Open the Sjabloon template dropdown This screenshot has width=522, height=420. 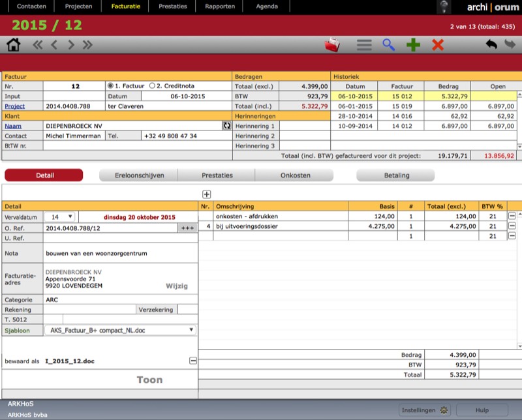click(120, 330)
